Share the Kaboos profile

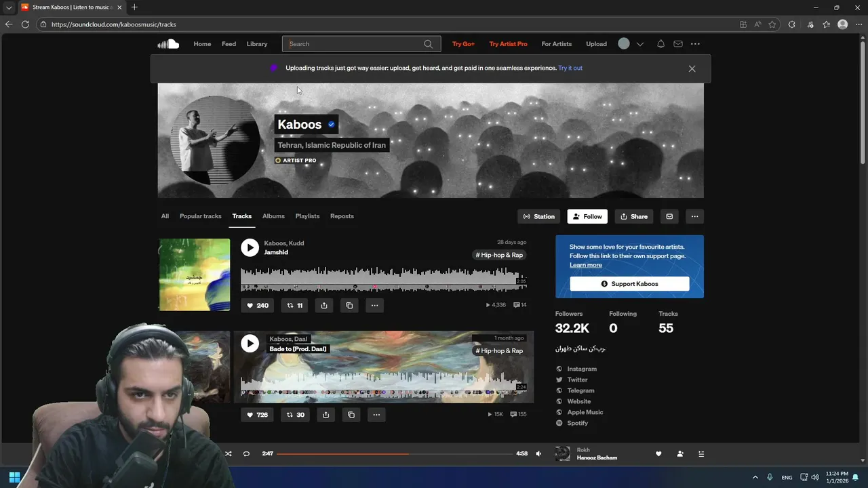pos(634,217)
